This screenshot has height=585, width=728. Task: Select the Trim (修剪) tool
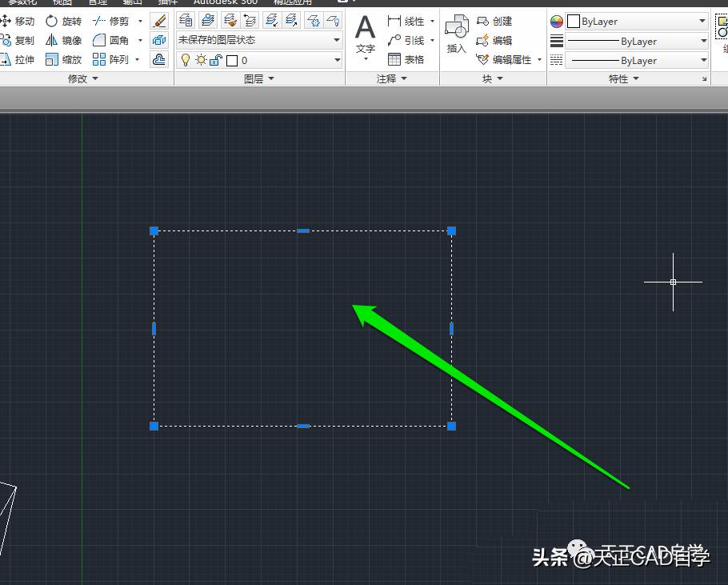click(110, 21)
